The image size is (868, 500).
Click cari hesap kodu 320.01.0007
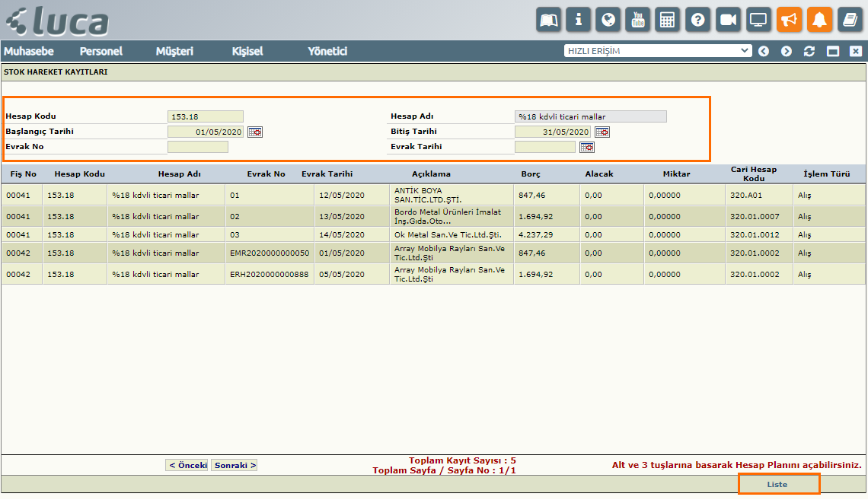point(755,217)
